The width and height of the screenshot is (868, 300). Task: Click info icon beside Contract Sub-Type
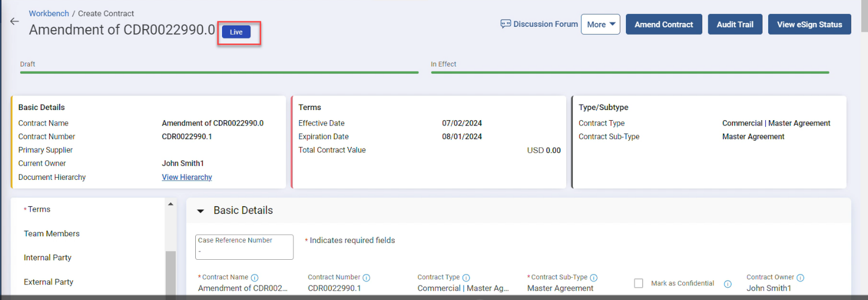tap(594, 278)
